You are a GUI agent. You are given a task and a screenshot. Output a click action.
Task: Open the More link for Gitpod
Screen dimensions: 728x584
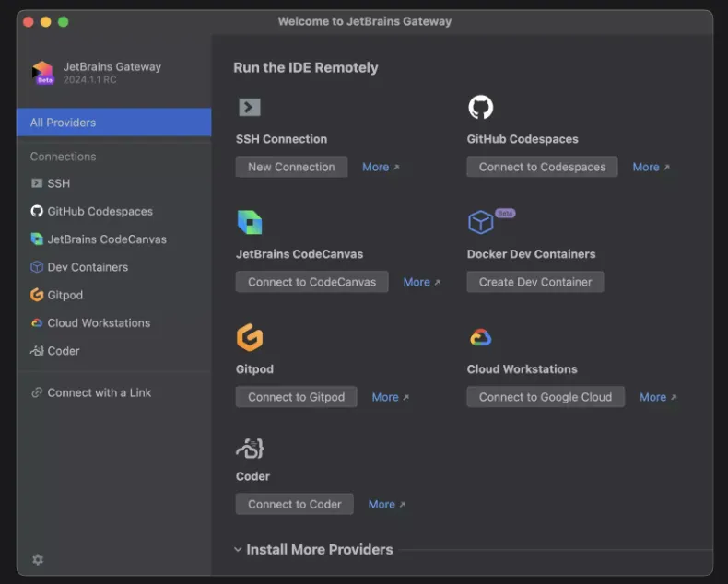(x=391, y=397)
